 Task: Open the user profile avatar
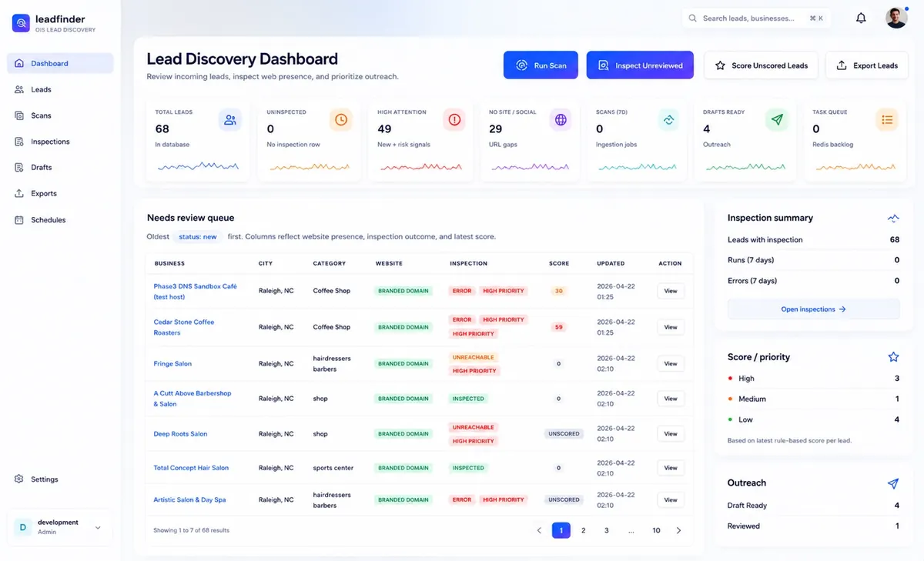tap(896, 18)
